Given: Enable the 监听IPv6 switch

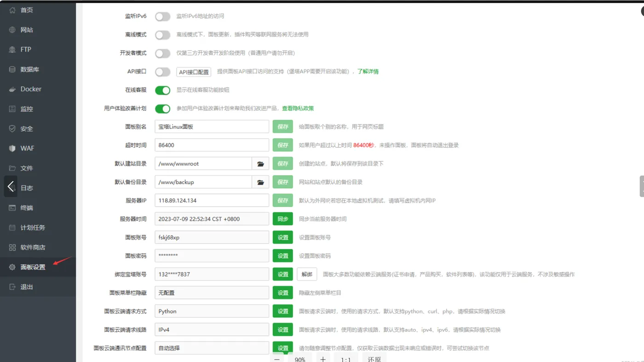Looking at the screenshot, I should tap(162, 17).
